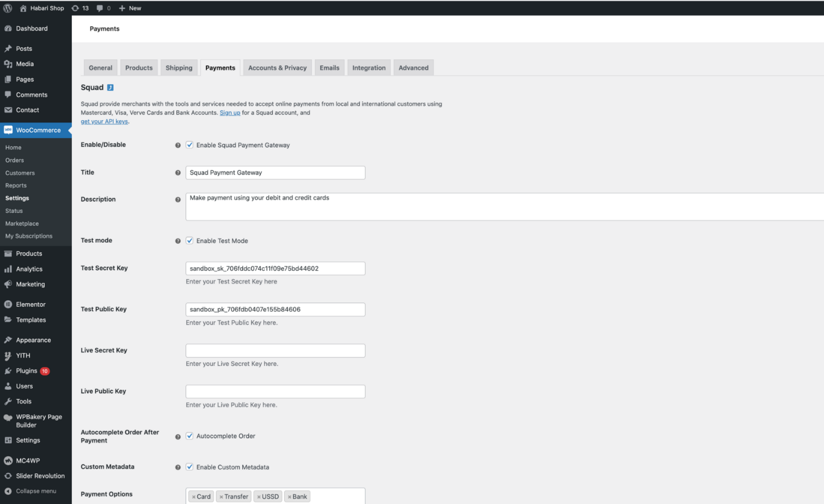Click the Test Public Key field
Viewport: 824px width, 504px height.
pos(275,310)
